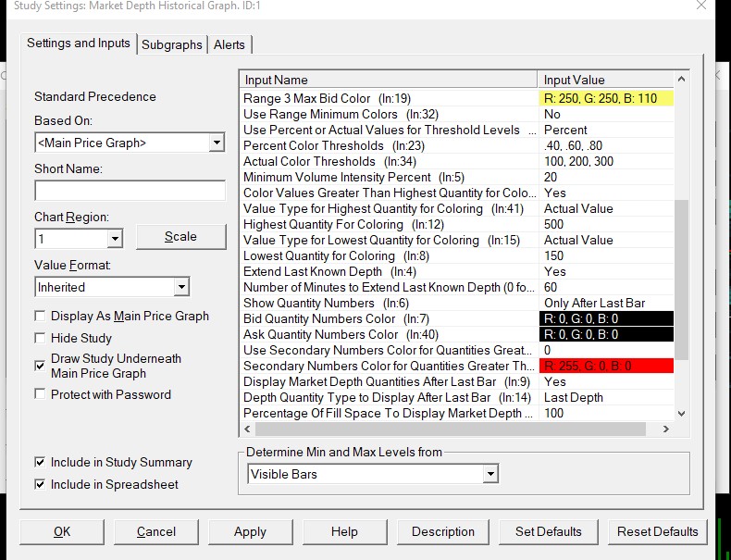Click the Description button
This screenshot has width=731, height=560.
pos(443,532)
